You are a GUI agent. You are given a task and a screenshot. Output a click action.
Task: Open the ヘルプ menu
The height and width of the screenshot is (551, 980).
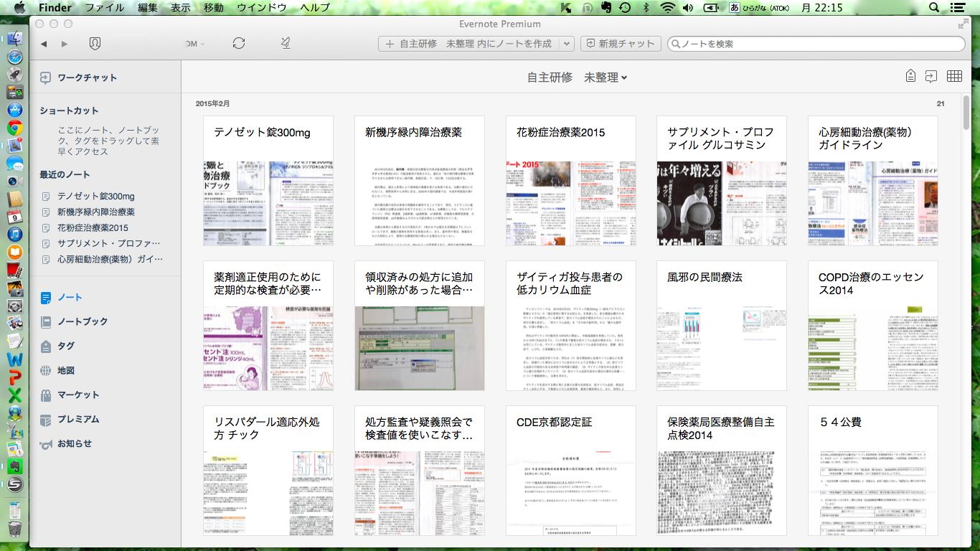(x=315, y=8)
